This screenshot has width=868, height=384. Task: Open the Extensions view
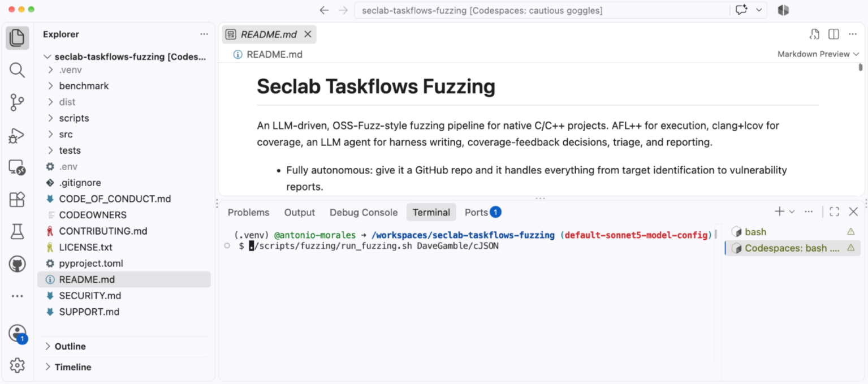coord(18,200)
